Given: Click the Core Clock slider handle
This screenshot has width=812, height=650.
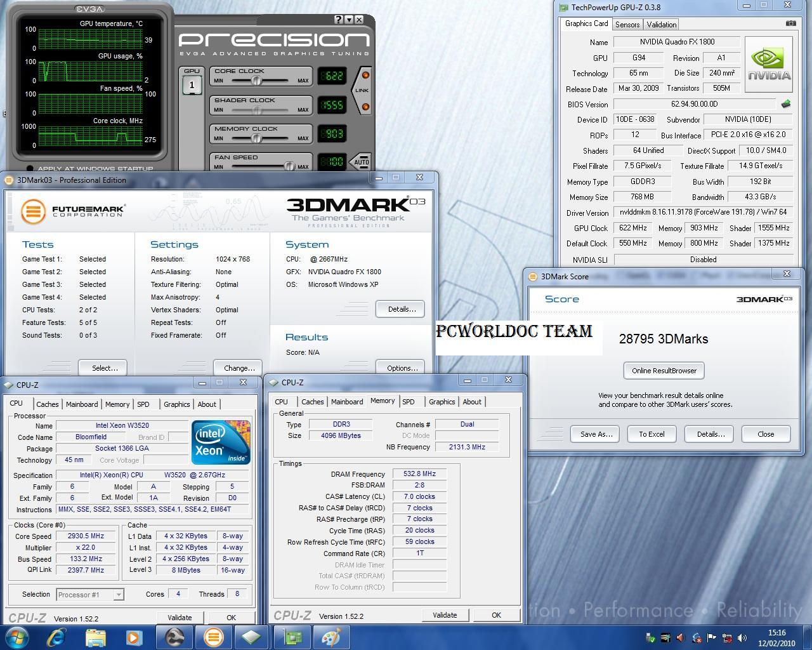Looking at the screenshot, I should (256, 81).
